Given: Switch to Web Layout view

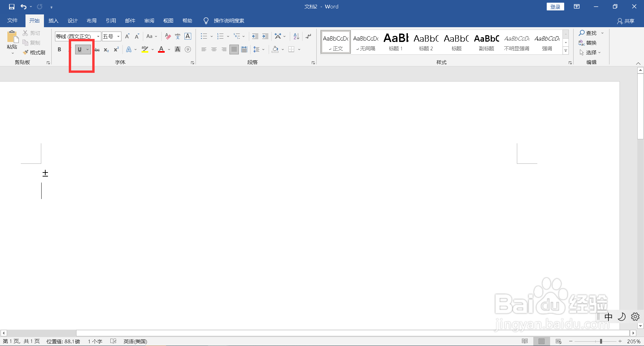Looking at the screenshot, I should 558,341.
